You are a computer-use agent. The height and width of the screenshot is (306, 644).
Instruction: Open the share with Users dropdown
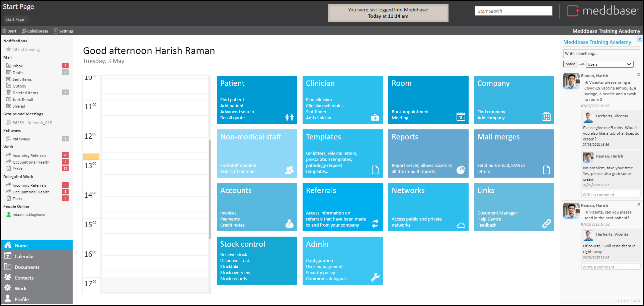point(610,64)
